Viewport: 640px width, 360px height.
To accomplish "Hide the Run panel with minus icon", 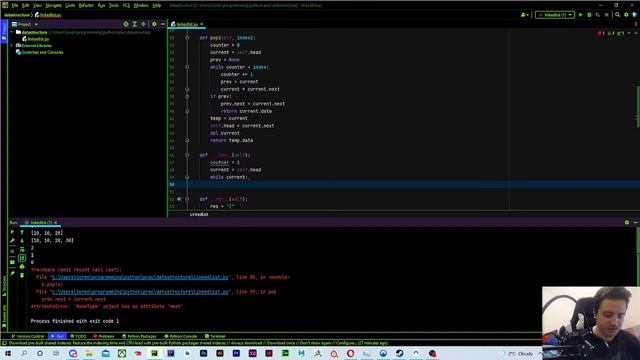I will (x=636, y=222).
